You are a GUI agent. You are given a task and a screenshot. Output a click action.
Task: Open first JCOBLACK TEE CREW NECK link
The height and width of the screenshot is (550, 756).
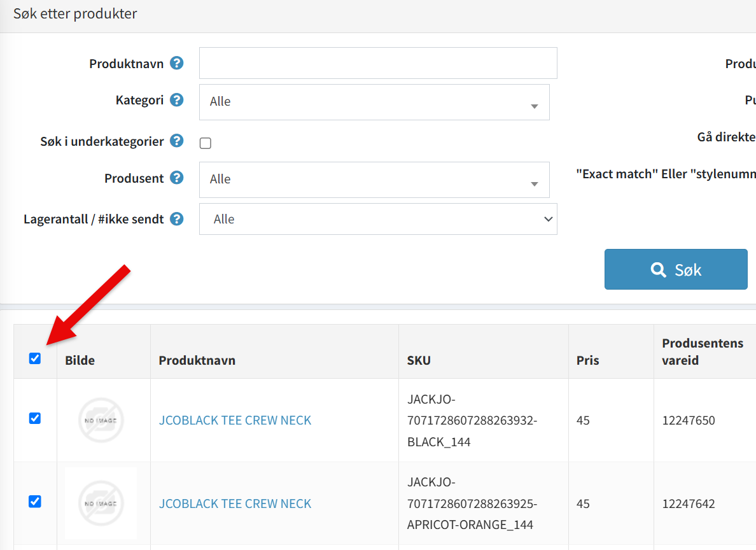pos(235,420)
